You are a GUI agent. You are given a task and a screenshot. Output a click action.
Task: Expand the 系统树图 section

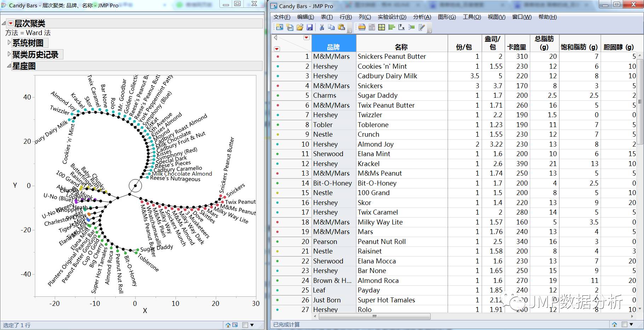(9, 42)
